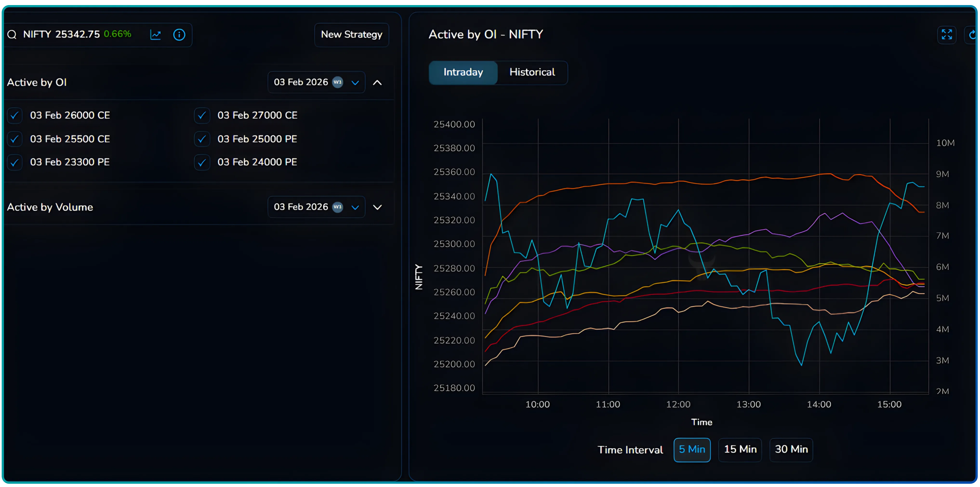
Task: Uncheck 03 Feb 26000 CE contract
Action: coord(14,115)
